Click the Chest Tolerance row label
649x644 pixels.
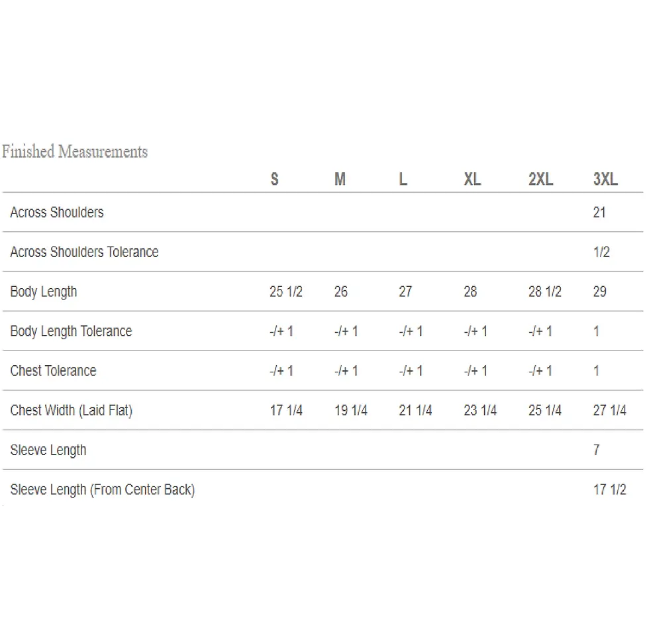[54, 370]
